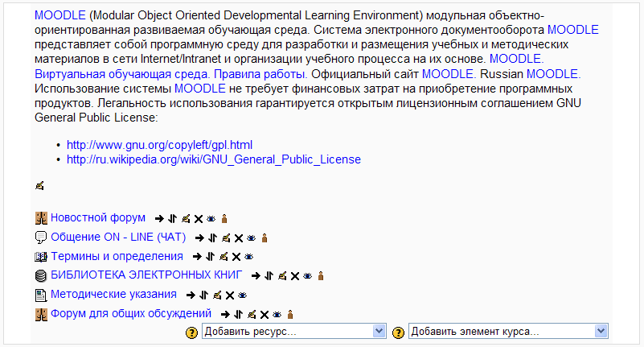644x347 pixels.
Task: Move Форум для общих обсуждений item
Action: 238,315
